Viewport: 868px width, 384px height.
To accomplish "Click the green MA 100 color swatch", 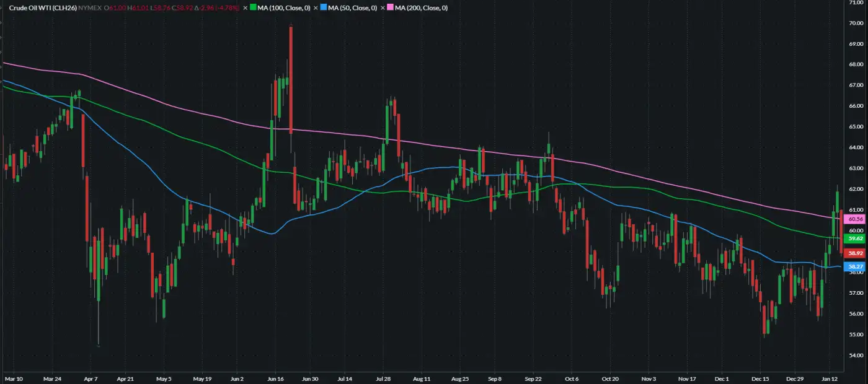I will (253, 7).
